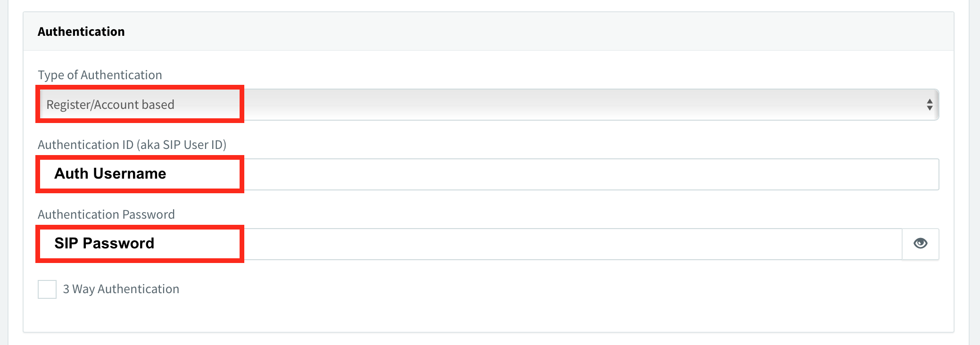980x345 pixels.
Task: Enable the 3 Way Authentication checkbox
Action: 47,289
